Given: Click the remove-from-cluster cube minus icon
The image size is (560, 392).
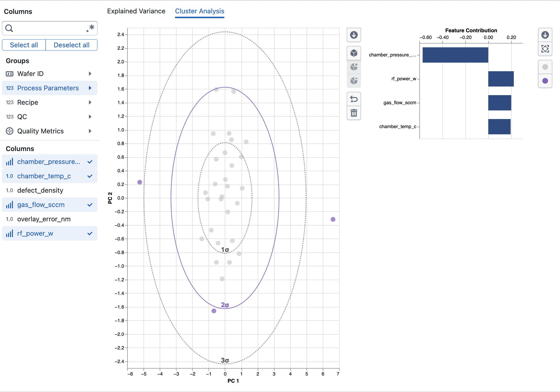Looking at the screenshot, I should coord(354,81).
